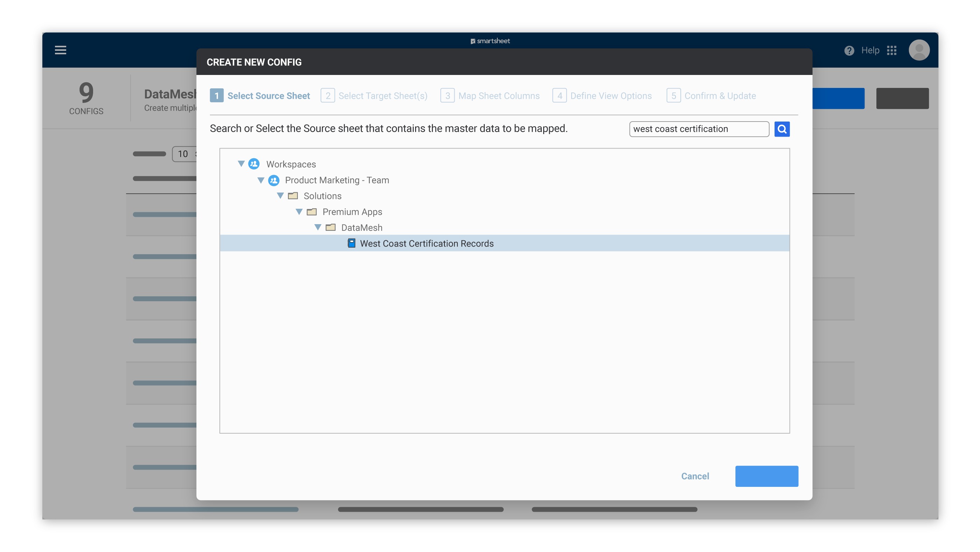
Task: Click the DataMesh folder icon
Action: pos(331,228)
